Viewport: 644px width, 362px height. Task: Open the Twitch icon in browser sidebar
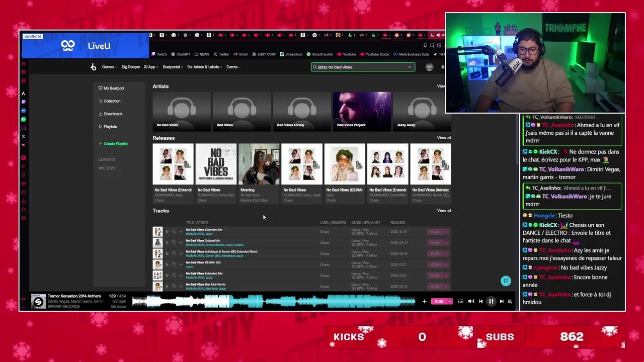tap(23, 102)
